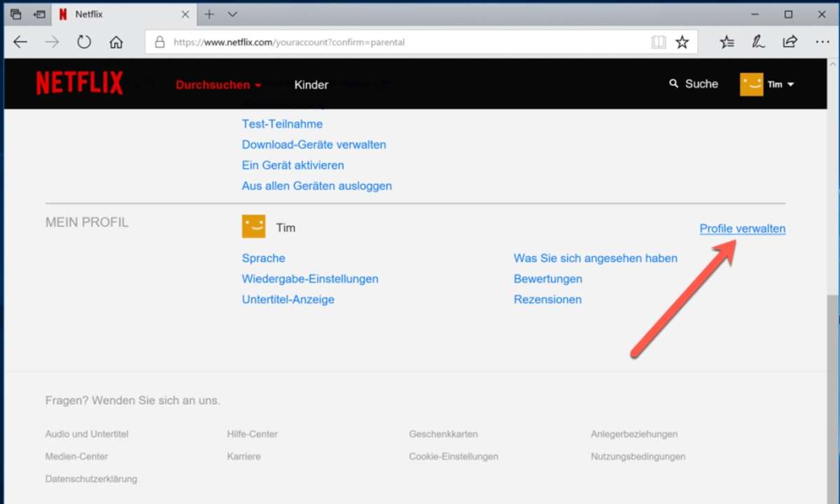Close the Netflix browser tab
This screenshot has height=504, width=840.
click(185, 14)
